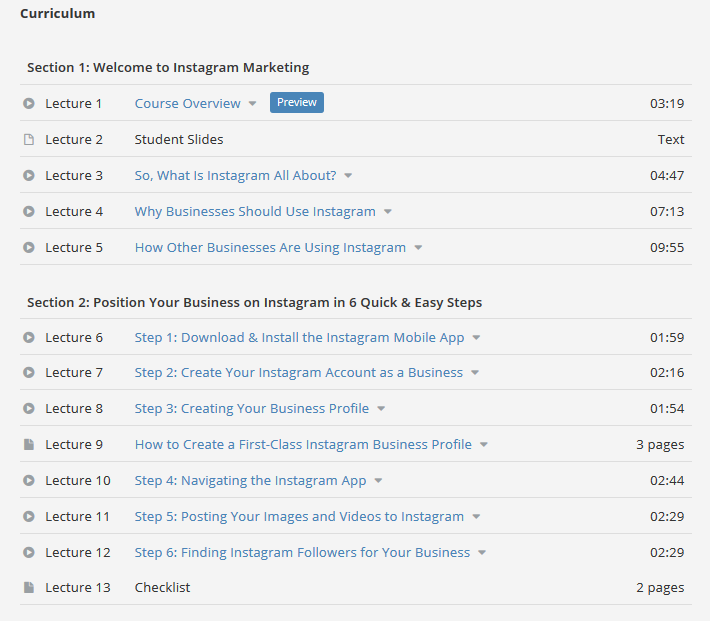Click the 02:44 duration for Lecture 10
This screenshot has width=710, height=621.
click(x=667, y=481)
